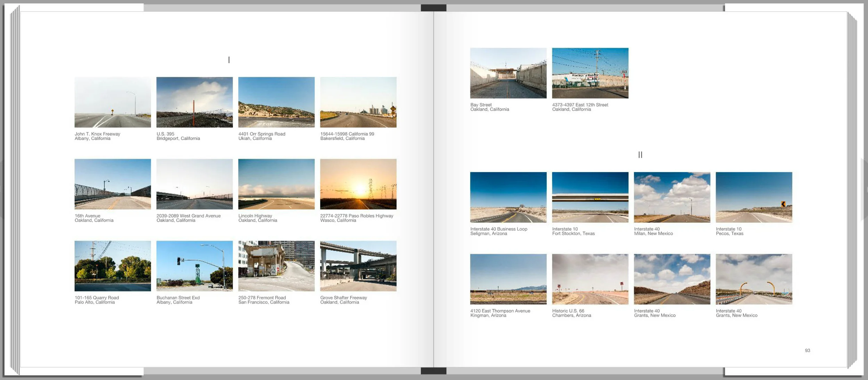Image resolution: width=868 pixels, height=380 pixels.
Task: Open the Interstate 40 Business Loop photo
Action: (x=508, y=197)
